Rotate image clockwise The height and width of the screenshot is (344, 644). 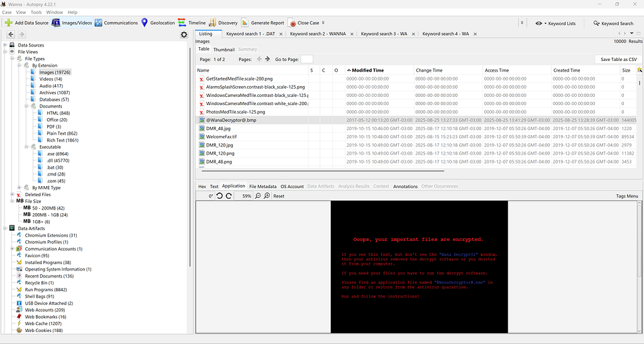(229, 196)
